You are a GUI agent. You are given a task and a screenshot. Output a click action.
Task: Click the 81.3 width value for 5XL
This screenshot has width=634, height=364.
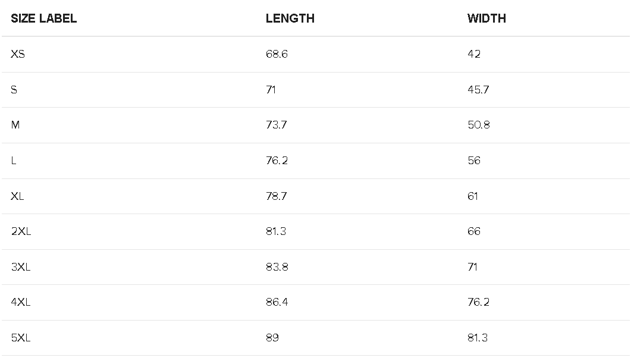click(x=478, y=338)
